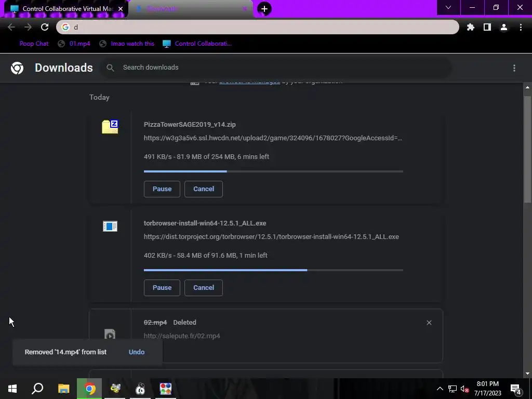Open the penguin app in taskbar

[x=140, y=389]
